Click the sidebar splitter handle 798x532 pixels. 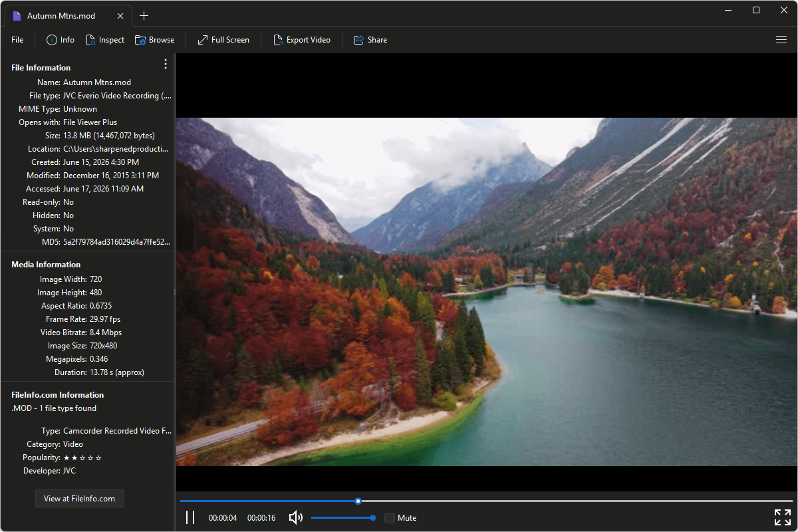(x=174, y=292)
